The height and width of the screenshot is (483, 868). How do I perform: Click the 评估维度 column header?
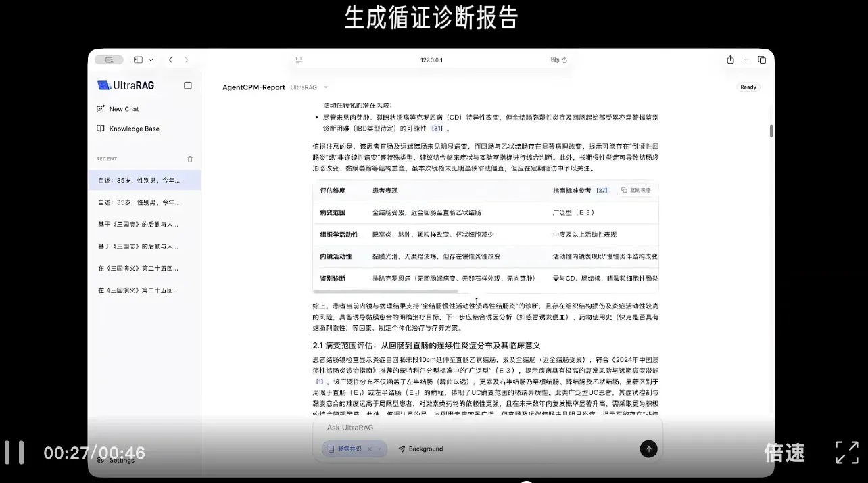[333, 191]
